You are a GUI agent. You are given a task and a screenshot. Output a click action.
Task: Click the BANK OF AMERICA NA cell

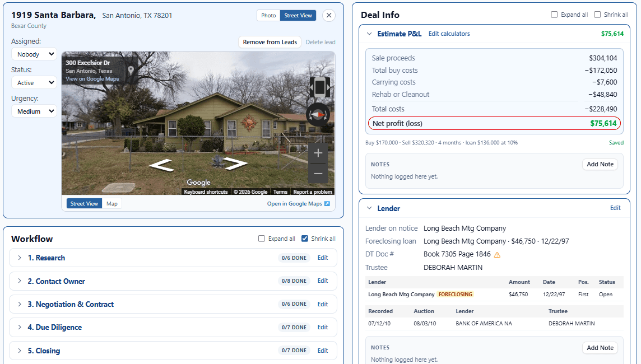pyautogui.click(x=484, y=323)
